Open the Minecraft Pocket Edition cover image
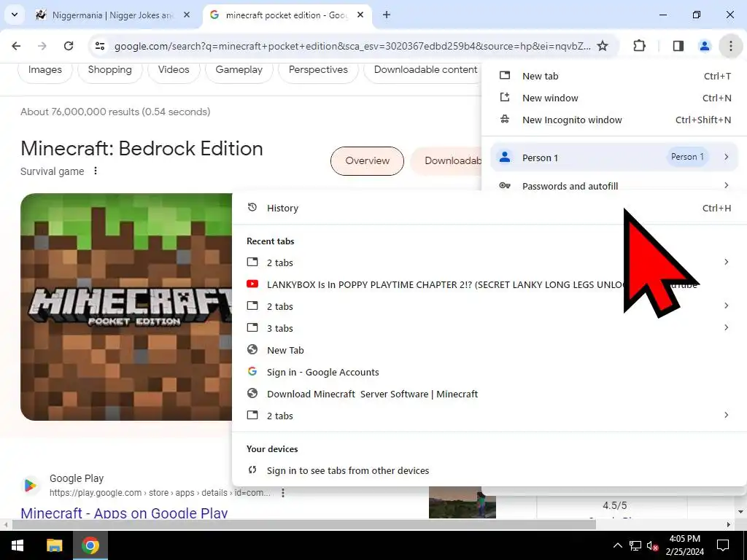747x560 pixels. pos(126,307)
